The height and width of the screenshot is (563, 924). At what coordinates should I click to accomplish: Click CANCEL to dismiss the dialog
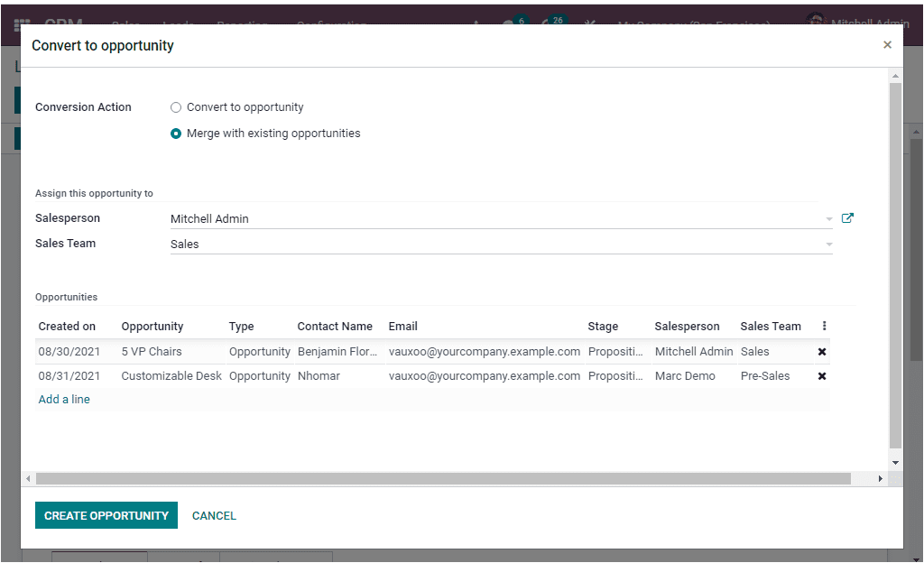point(214,515)
